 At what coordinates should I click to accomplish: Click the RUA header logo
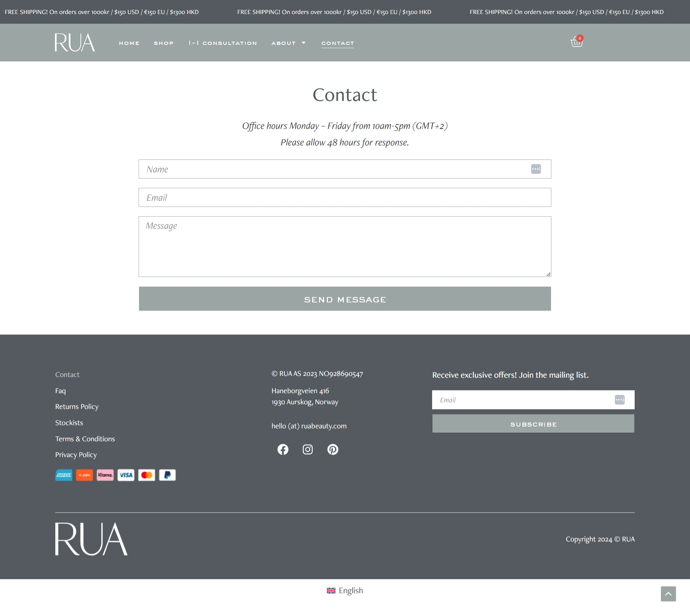[x=75, y=42]
